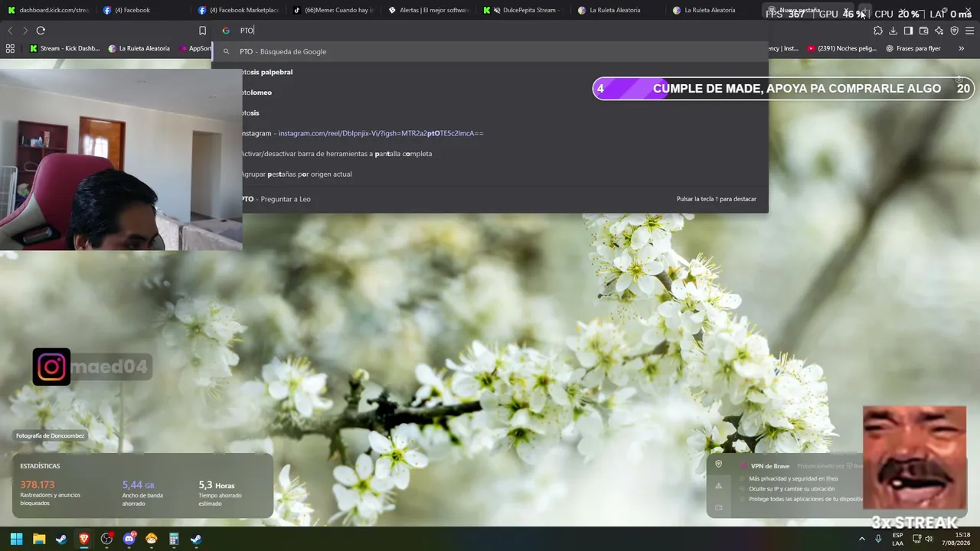Select the 'PTO - Búsqueda de Google' suggestion
The width and height of the screenshot is (980, 551).
pyautogui.click(x=490, y=51)
